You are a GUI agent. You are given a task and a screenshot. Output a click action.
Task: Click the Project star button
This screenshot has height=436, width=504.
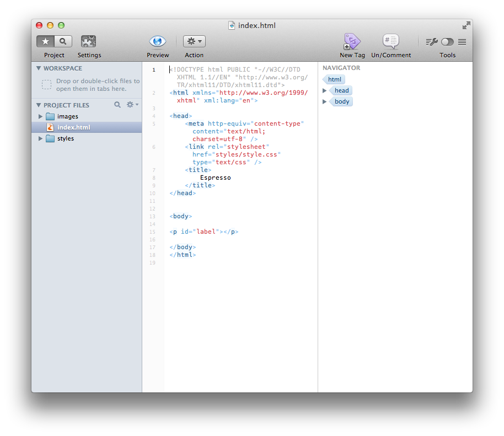click(x=46, y=41)
